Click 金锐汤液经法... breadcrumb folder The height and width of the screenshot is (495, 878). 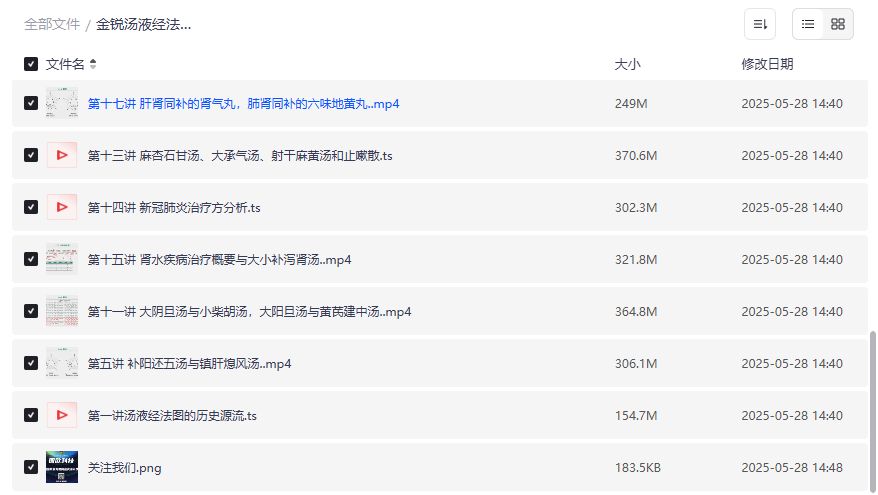pos(143,25)
